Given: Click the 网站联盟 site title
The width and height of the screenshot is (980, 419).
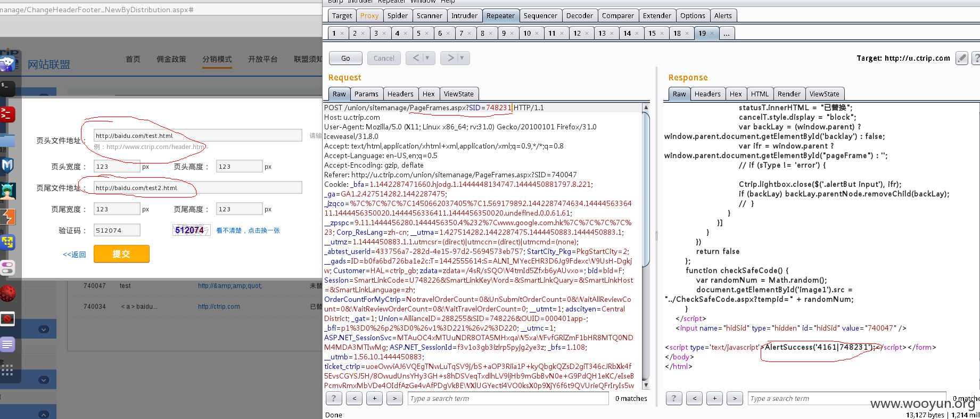Looking at the screenshot, I should (49, 64).
